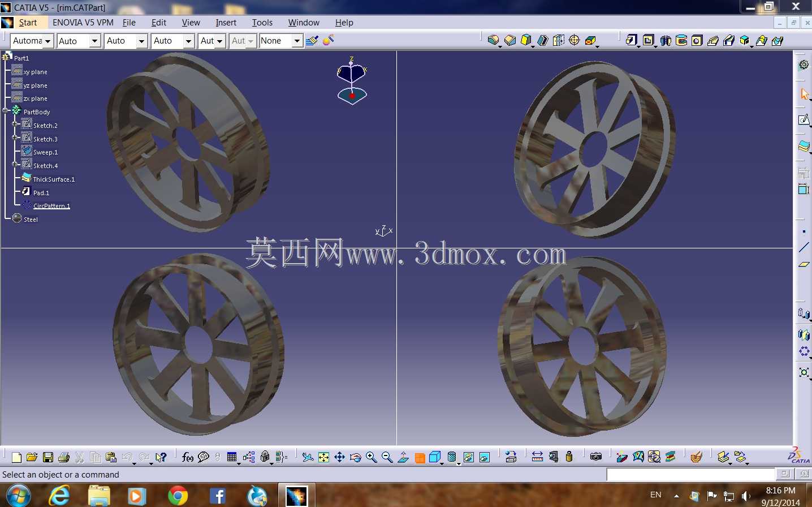
Task: Click the Zoom In magnifier
Action: [371, 457]
